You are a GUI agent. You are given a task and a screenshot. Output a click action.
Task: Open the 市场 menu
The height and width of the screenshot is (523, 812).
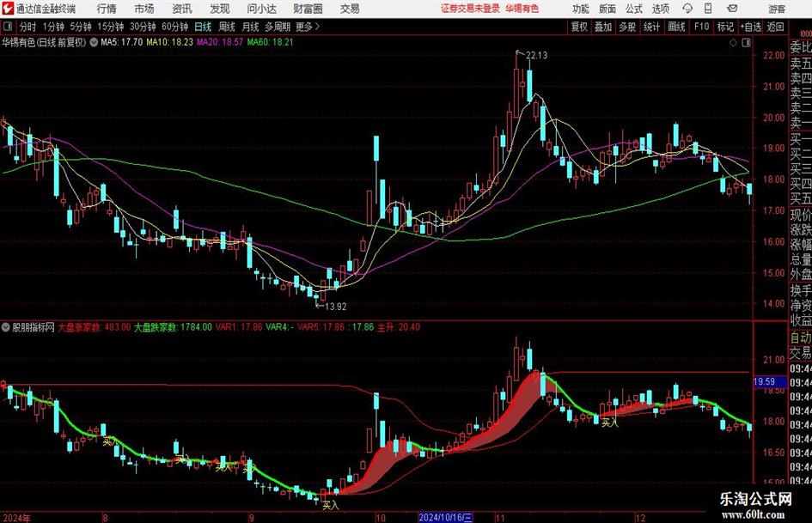(144, 9)
